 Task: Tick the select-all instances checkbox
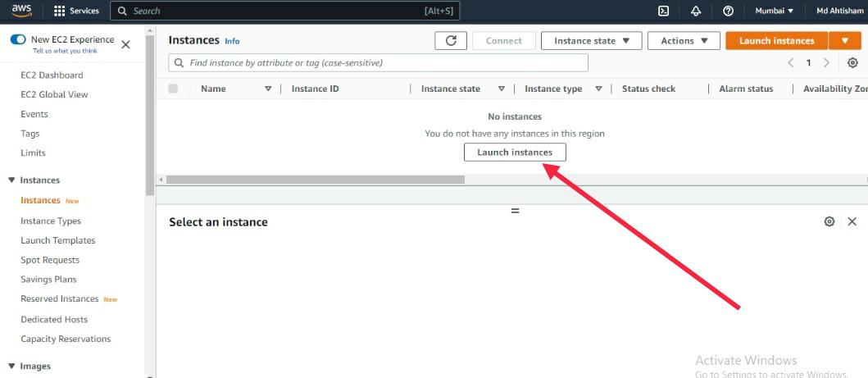(x=173, y=89)
